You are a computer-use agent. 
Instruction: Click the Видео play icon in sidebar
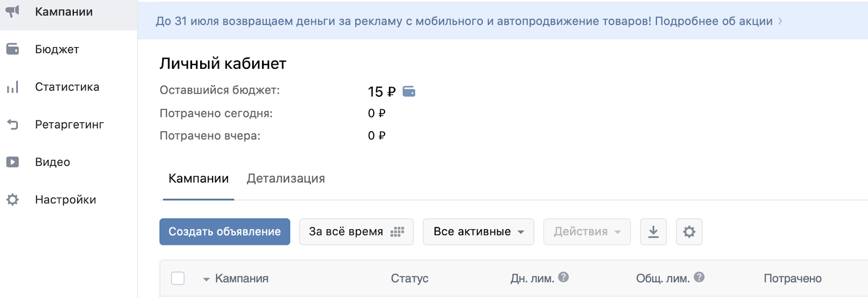pyautogui.click(x=12, y=162)
